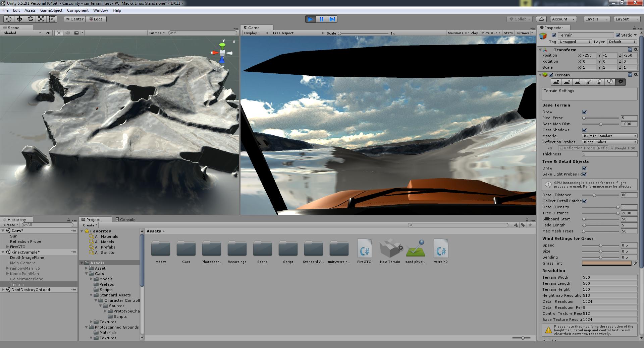Click the Play button
The image size is (644, 348).
click(x=311, y=19)
